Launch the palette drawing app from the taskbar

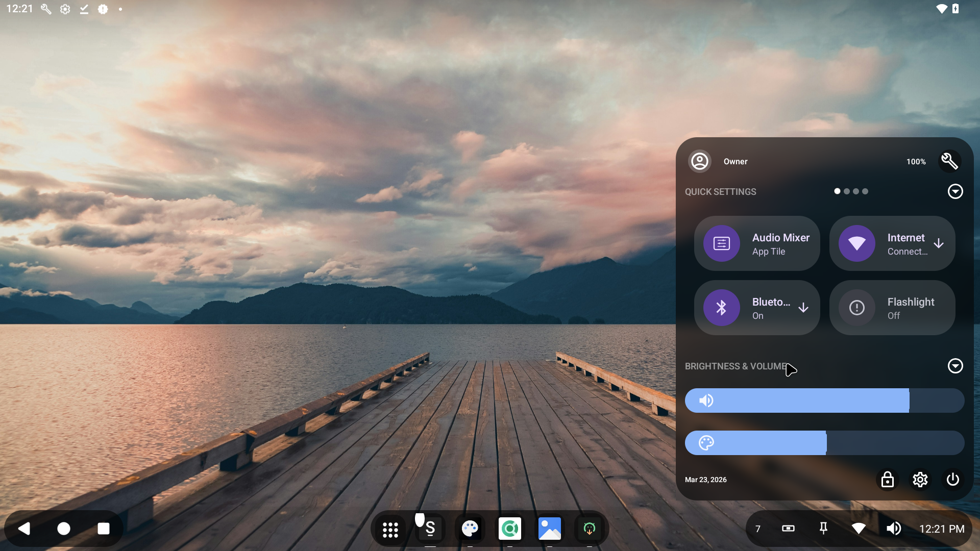tap(470, 529)
